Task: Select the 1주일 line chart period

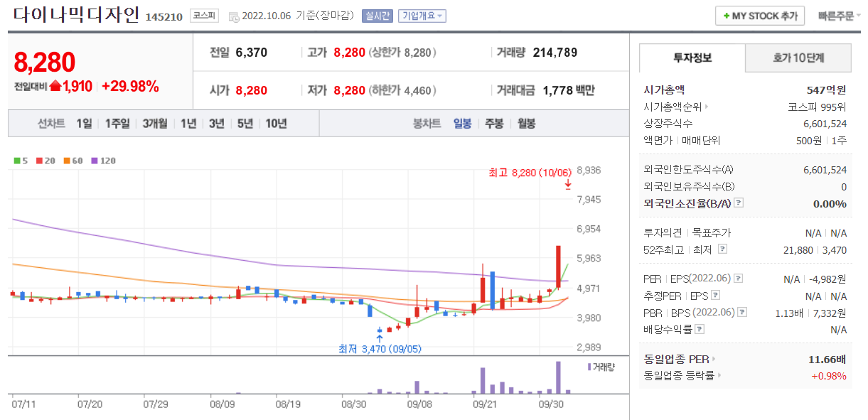Action: [x=117, y=124]
